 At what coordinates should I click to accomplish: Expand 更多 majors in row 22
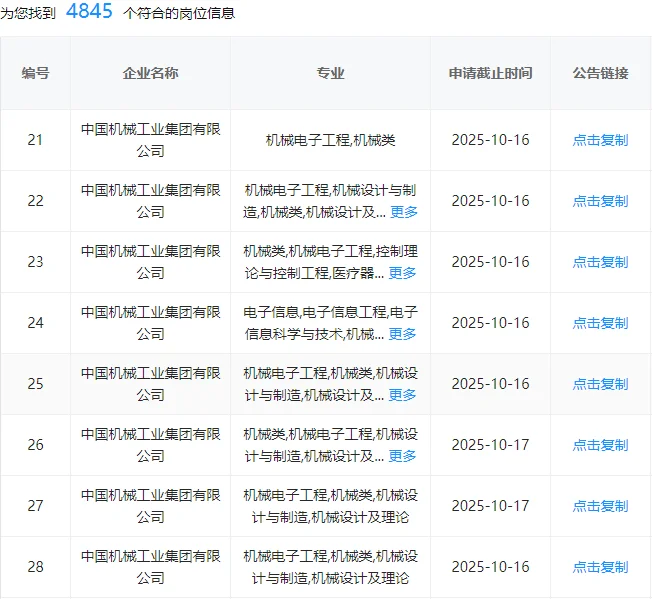pos(404,212)
